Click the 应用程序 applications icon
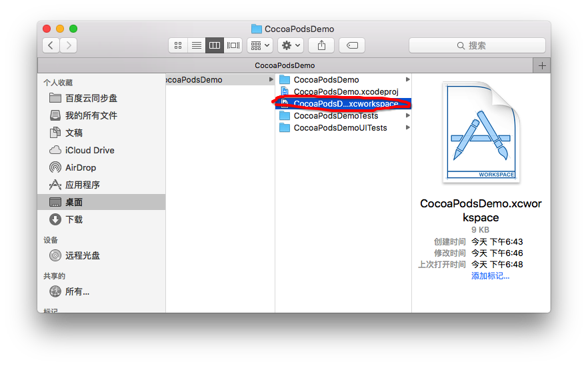The image size is (588, 366). pyautogui.click(x=55, y=185)
